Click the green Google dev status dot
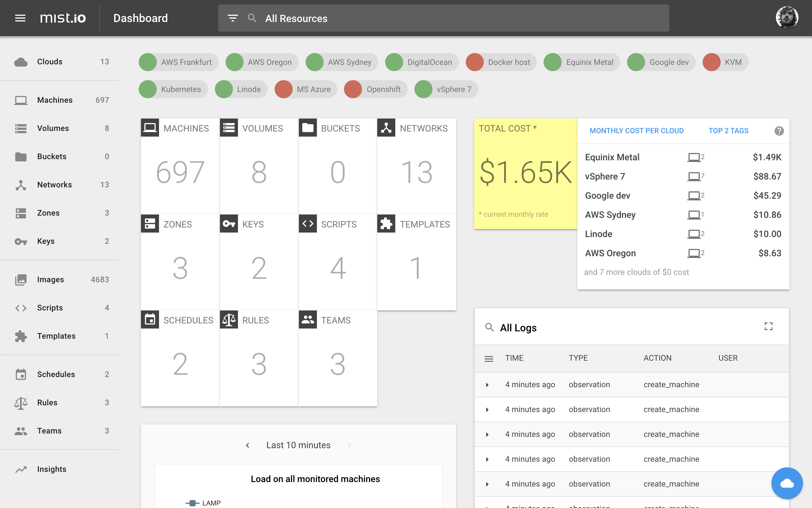The width and height of the screenshot is (812, 508). pyautogui.click(x=636, y=62)
